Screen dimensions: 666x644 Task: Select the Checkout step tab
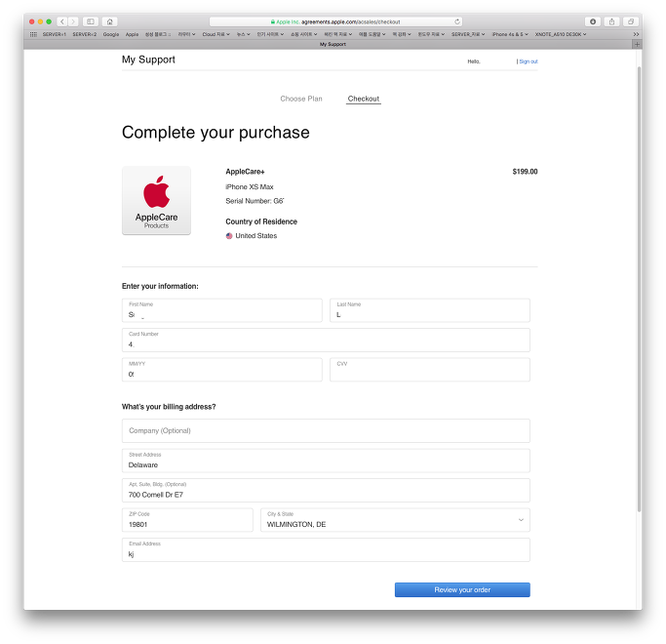(364, 99)
